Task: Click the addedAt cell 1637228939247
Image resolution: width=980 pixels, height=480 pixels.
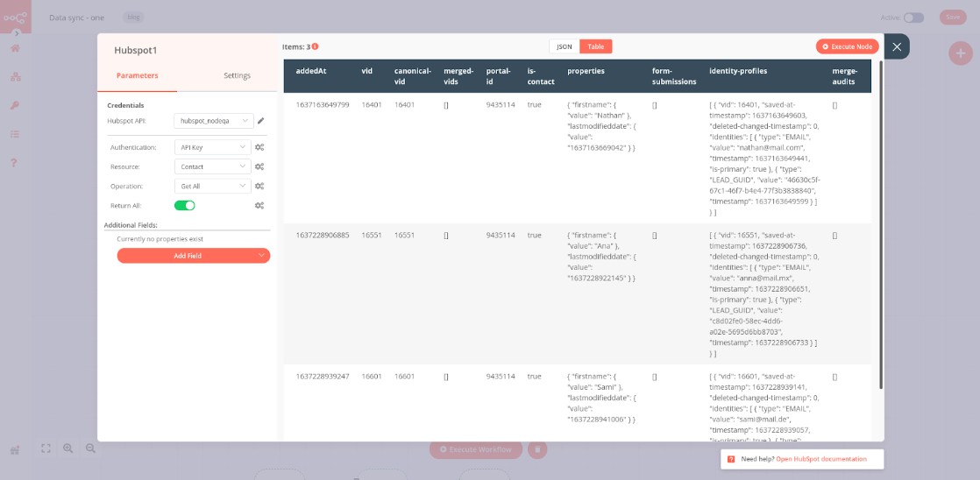Action: [x=323, y=377]
